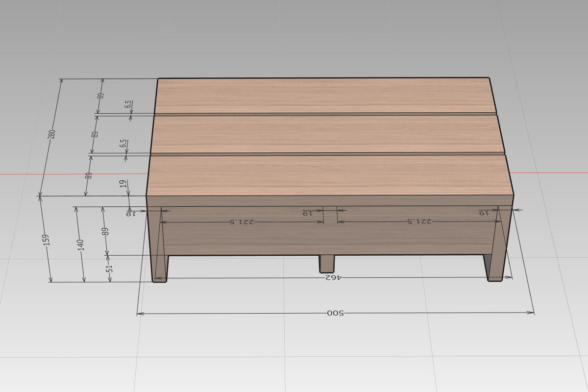Select the 19 dimension above the center leg
This screenshot has width=588, height=392.
click(307, 213)
